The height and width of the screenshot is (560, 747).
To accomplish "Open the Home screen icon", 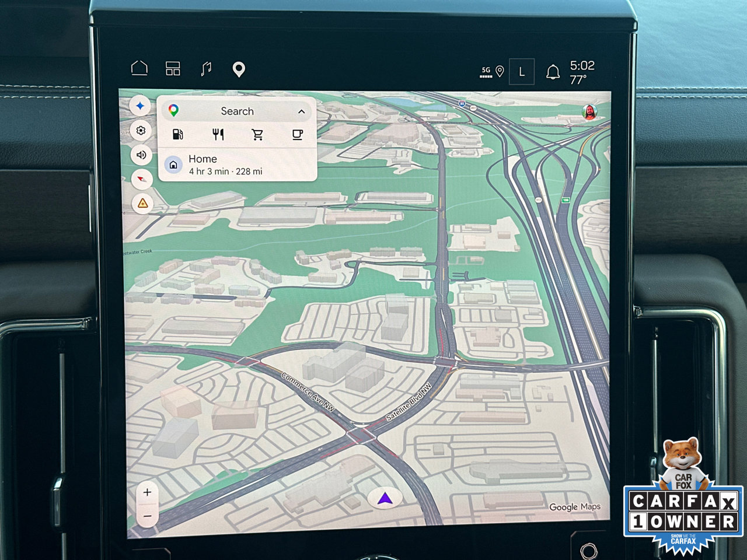I will [x=139, y=68].
